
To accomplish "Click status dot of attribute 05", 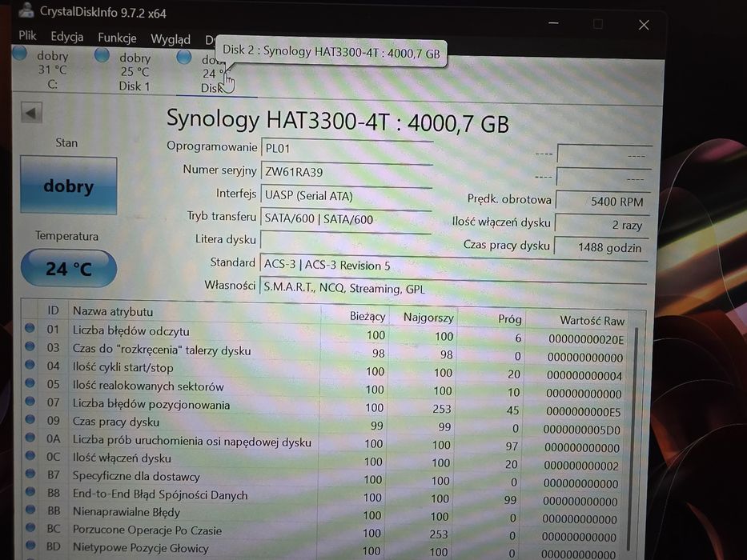I will pos(30,382).
